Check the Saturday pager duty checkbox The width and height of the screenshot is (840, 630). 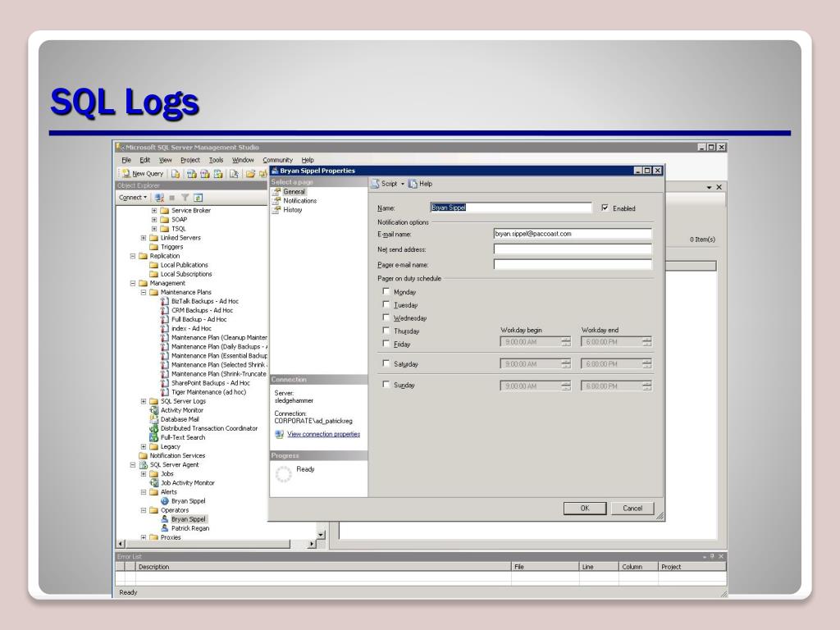[x=386, y=363]
